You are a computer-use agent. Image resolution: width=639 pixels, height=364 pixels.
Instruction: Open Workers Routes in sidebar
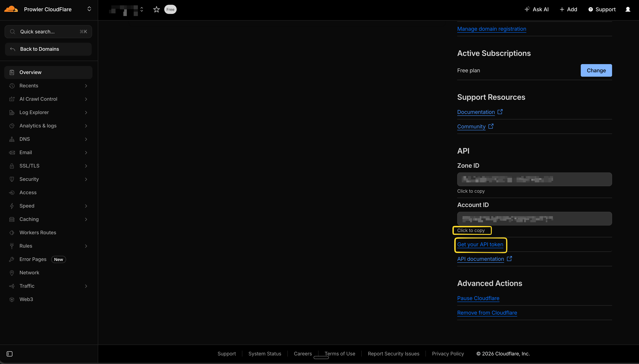tap(38, 233)
